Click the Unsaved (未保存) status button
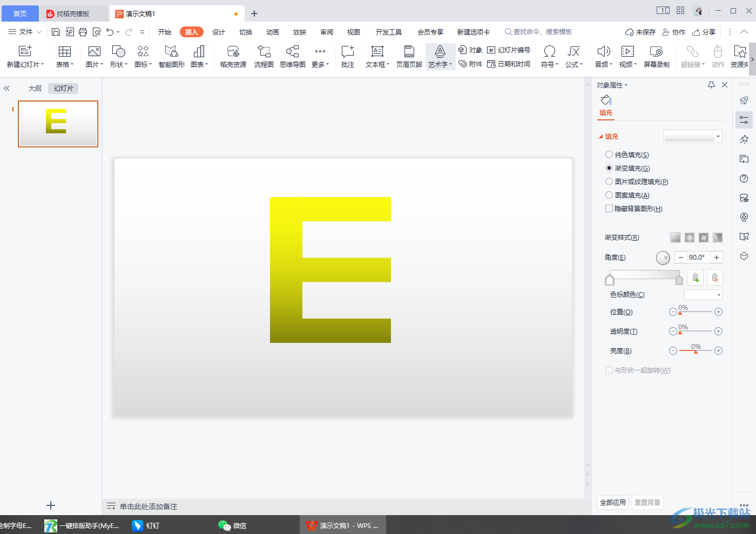The image size is (756, 534). (x=640, y=32)
